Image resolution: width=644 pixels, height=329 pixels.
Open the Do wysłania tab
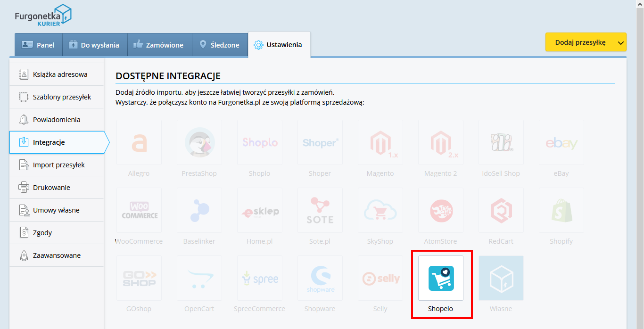(x=95, y=45)
